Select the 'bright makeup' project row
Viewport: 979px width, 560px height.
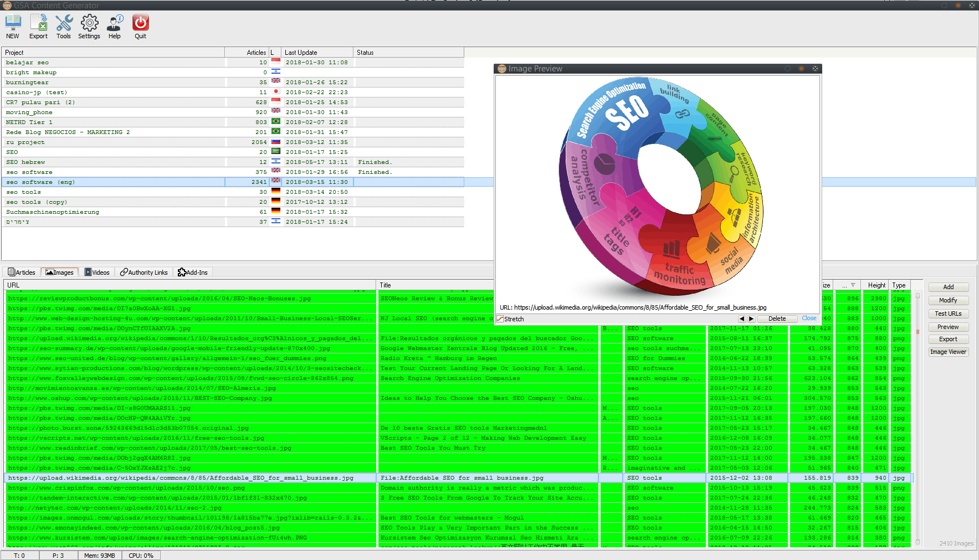point(233,73)
